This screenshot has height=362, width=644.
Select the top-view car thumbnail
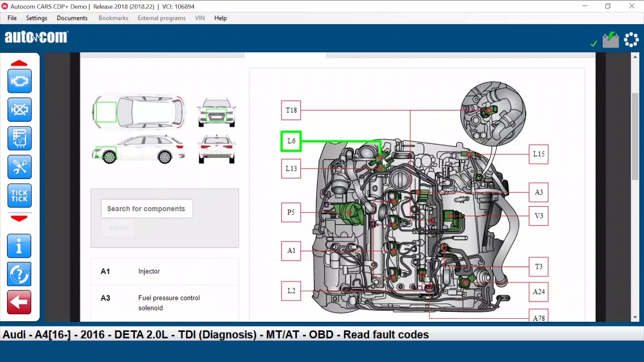click(x=139, y=112)
